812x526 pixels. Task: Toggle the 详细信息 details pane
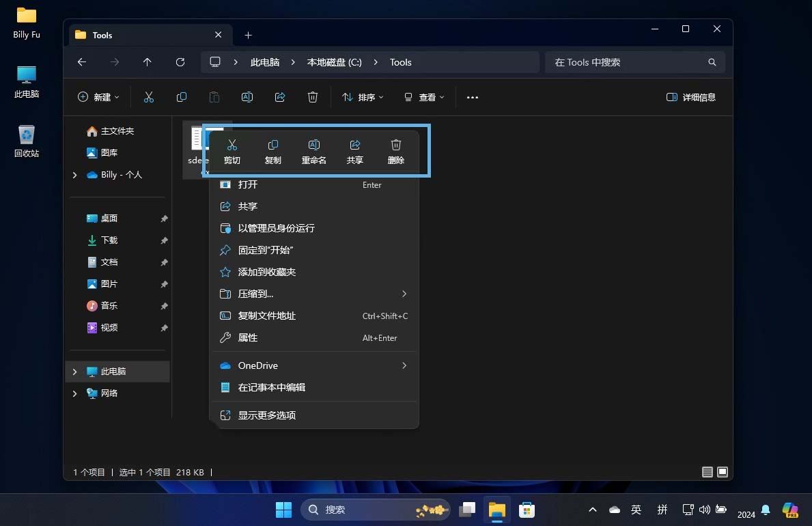coord(691,97)
